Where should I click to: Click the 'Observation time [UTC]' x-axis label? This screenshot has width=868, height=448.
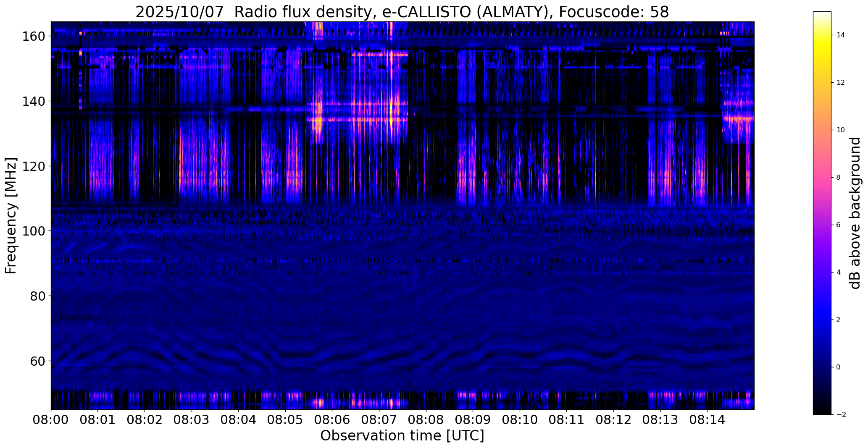(x=402, y=435)
